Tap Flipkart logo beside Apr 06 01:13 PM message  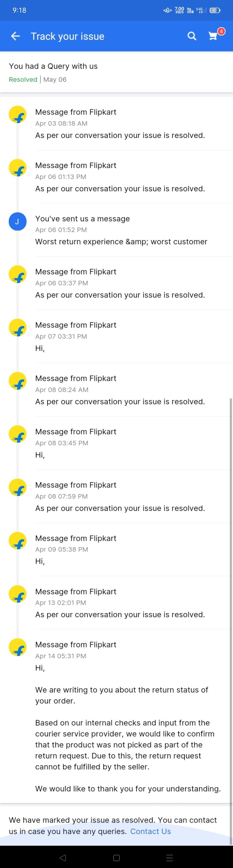pos(18,168)
